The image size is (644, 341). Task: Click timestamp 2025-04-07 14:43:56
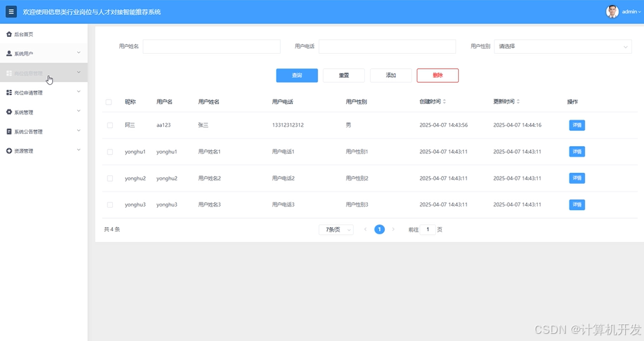click(x=444, y=125)
